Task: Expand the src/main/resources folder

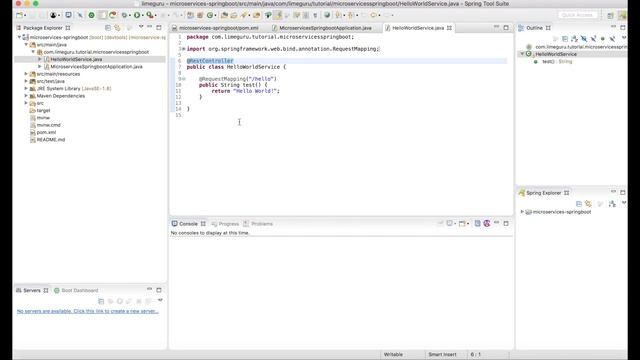Action: [x=26, y=74]
